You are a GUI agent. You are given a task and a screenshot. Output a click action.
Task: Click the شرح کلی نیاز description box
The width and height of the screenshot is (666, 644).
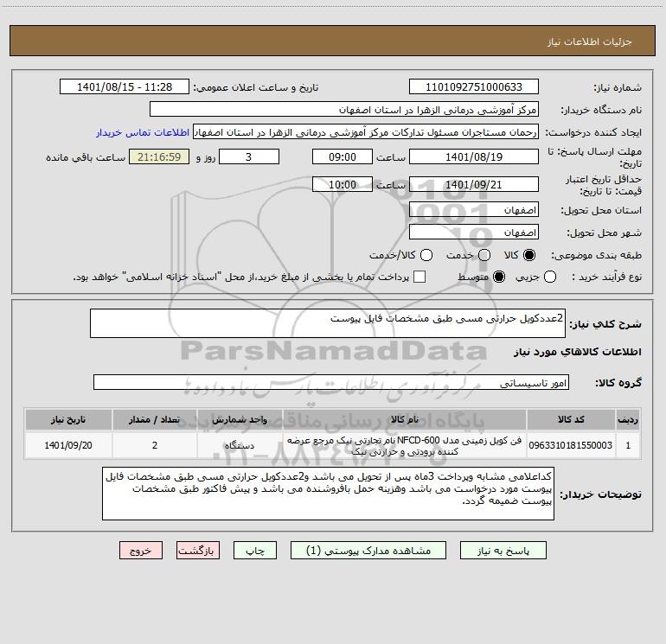coord(328,323)
